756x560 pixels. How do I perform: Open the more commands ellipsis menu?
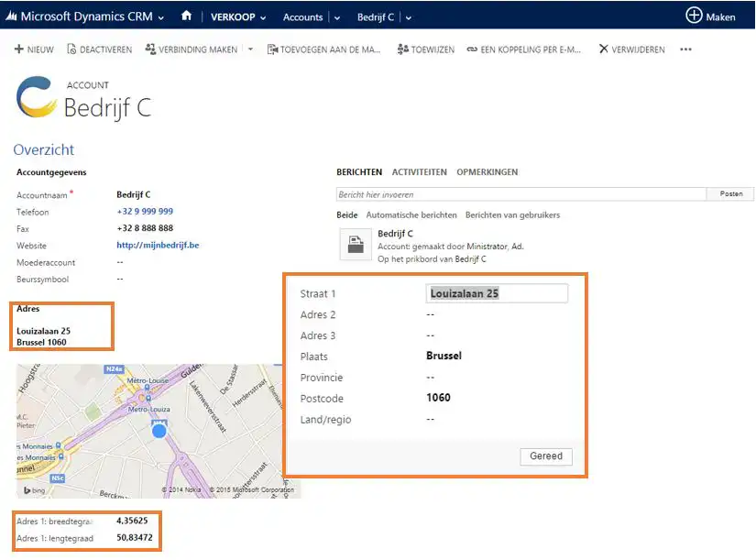pos(685,49)
